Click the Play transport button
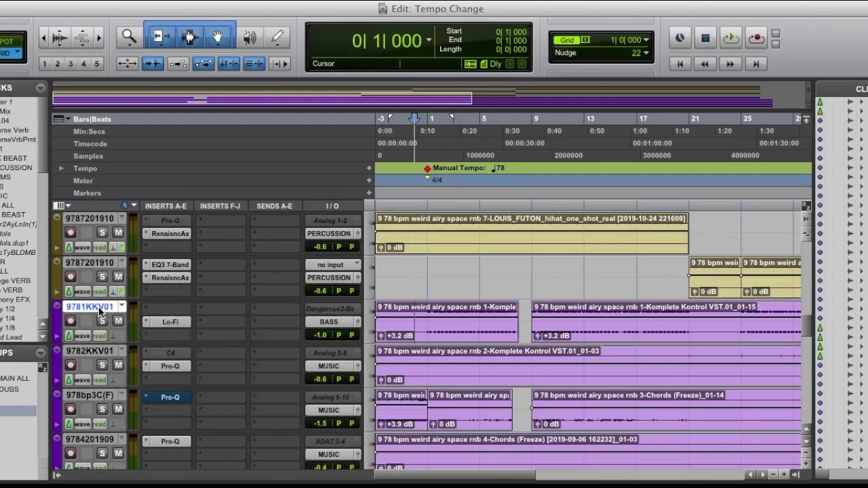The width and height of the screenshot is (868, 488). tap(730, 38)
